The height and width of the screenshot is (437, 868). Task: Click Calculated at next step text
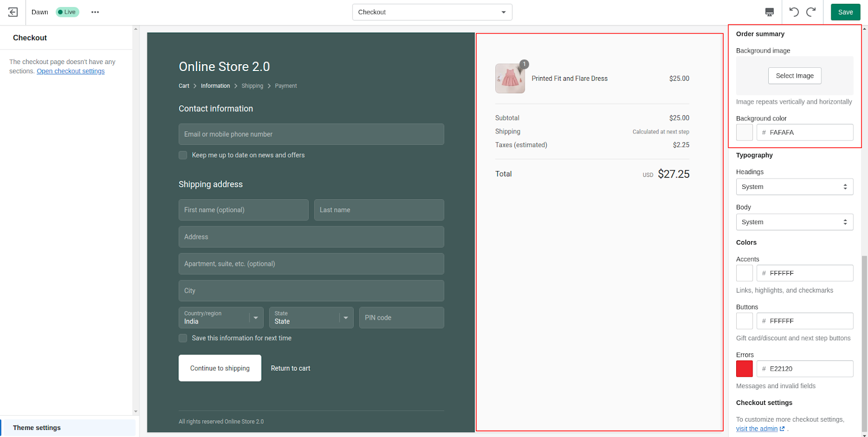661,132
